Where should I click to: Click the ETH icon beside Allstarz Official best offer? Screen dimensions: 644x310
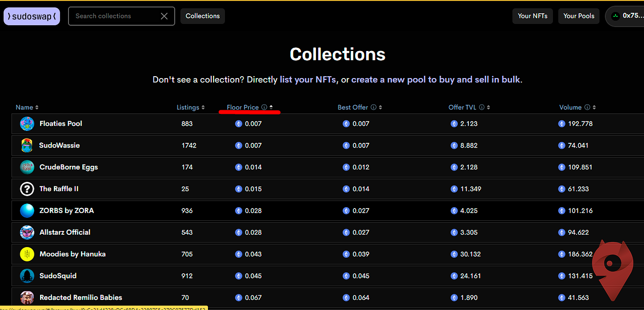(346, 232)
